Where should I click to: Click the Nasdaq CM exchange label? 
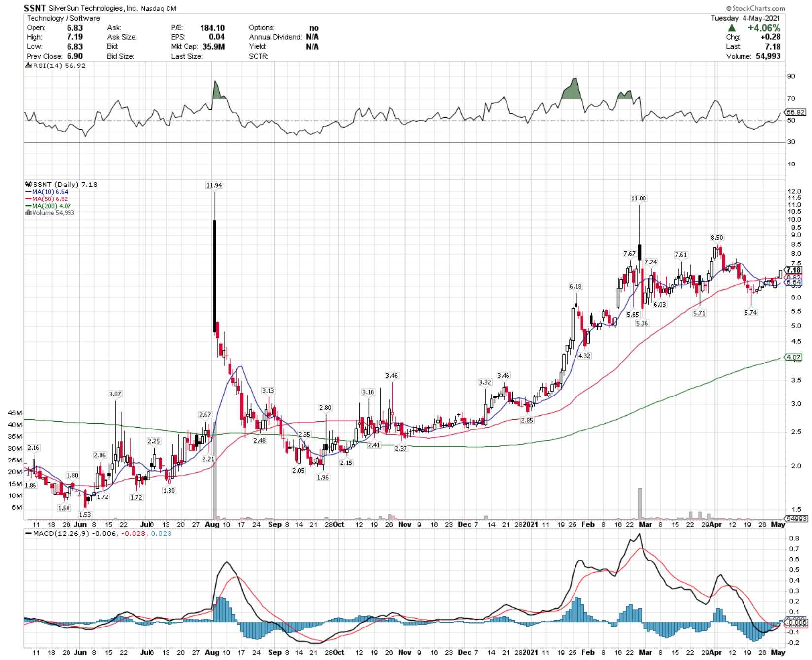pos(159,9)
